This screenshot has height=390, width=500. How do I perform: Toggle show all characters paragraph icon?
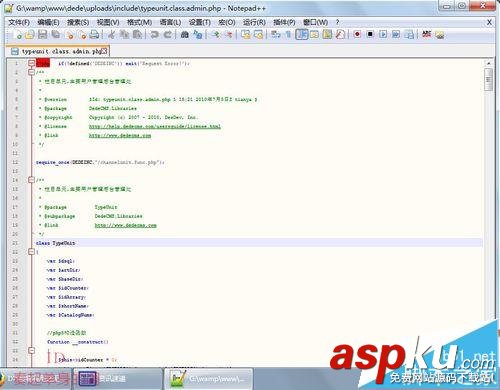(289, 34)
